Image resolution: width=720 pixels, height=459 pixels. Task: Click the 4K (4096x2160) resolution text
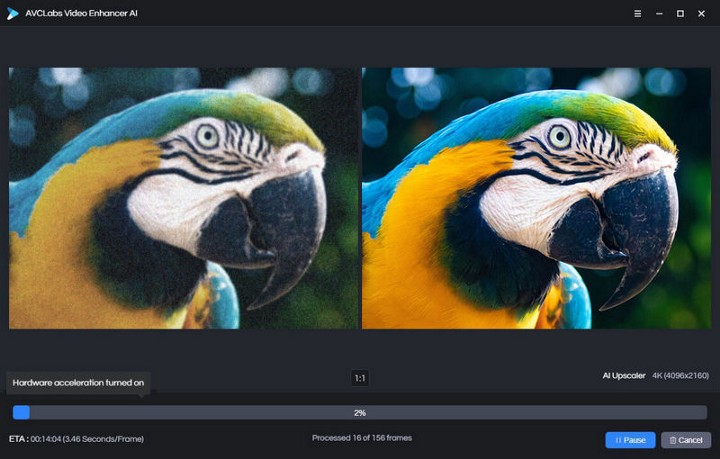681,376
